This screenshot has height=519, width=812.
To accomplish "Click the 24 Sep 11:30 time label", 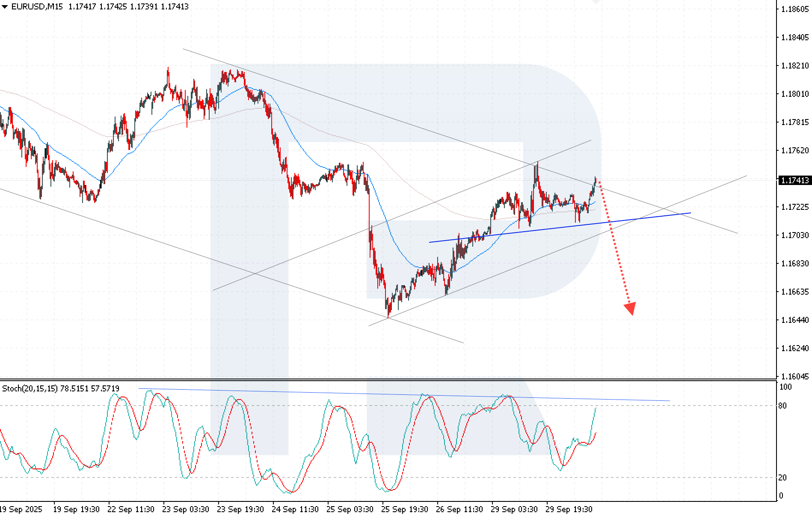I will pos(295,509).
